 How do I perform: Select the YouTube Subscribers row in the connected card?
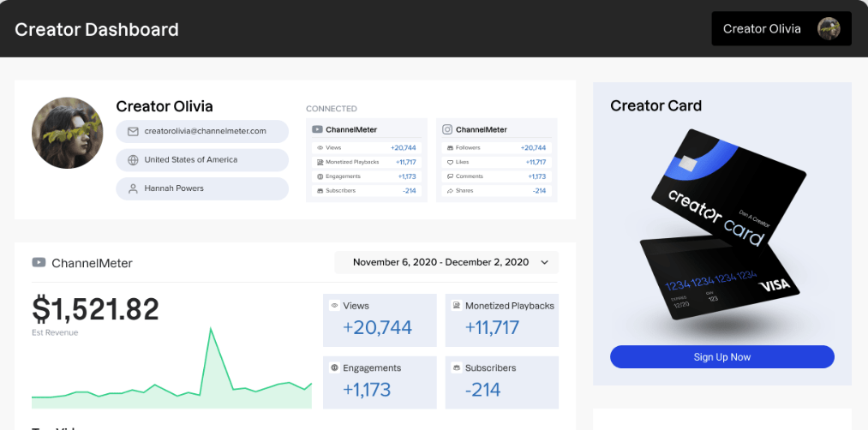click(x=367, y=191)
